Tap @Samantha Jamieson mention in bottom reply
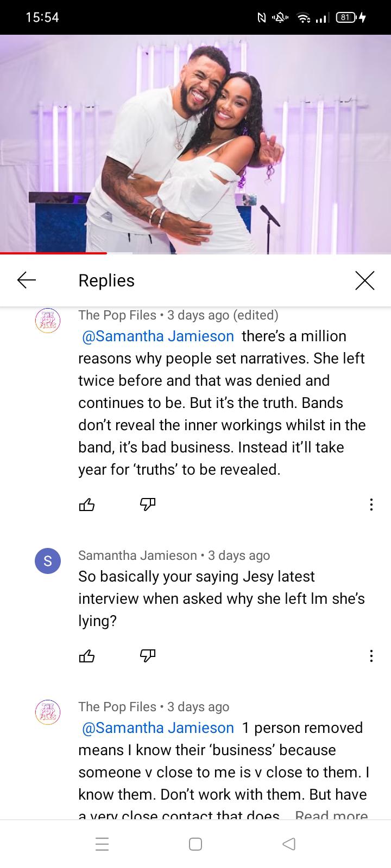The height and width of the screenshot is (868, 391). [157, 728]
